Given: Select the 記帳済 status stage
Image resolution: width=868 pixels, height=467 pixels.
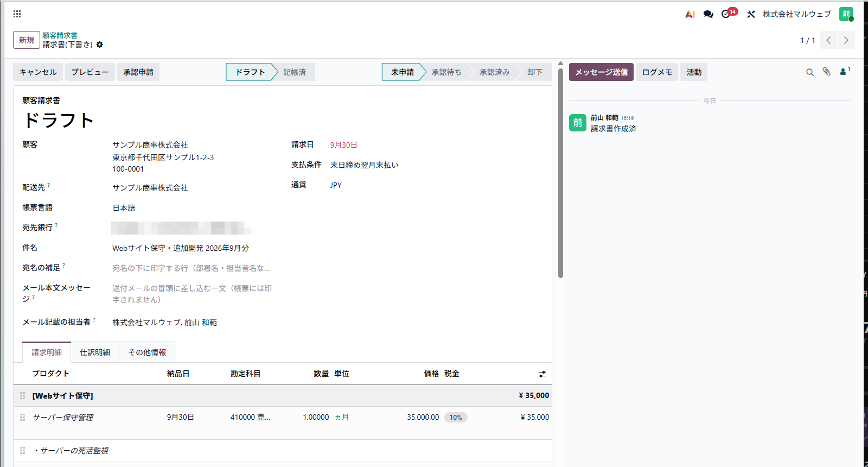Looking at the screenshot, I should pyautogui.click(x=295, y=72).
